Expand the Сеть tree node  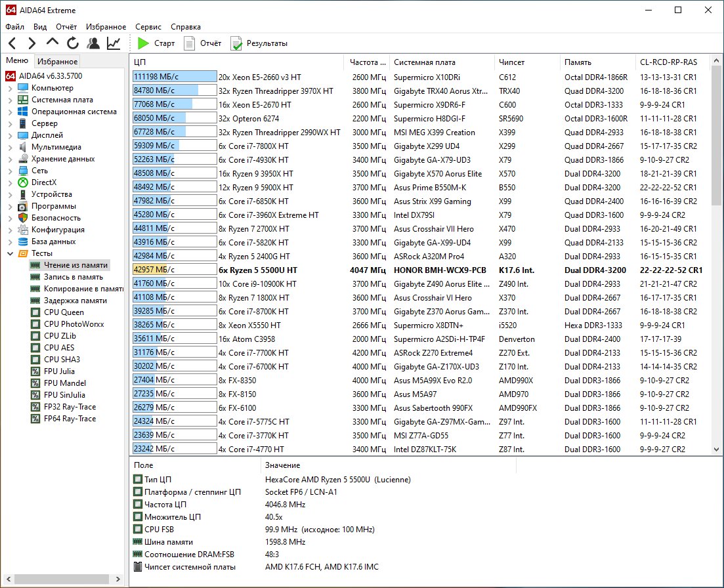pyautogui.click(x=10, y=171)
